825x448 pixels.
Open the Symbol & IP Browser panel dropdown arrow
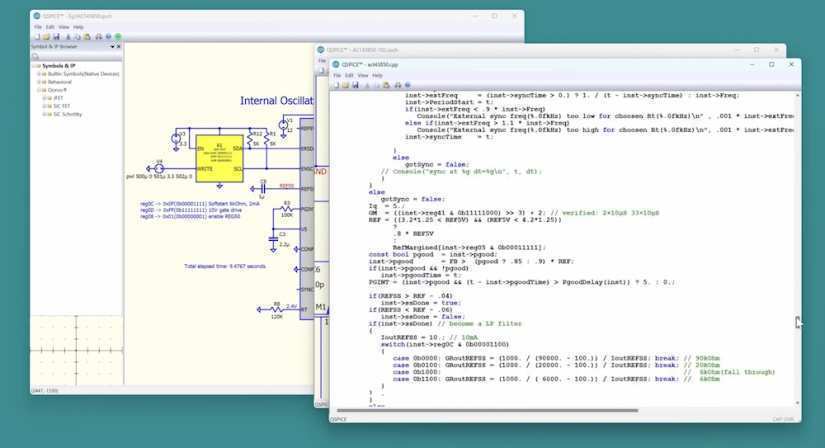(111, 46)
